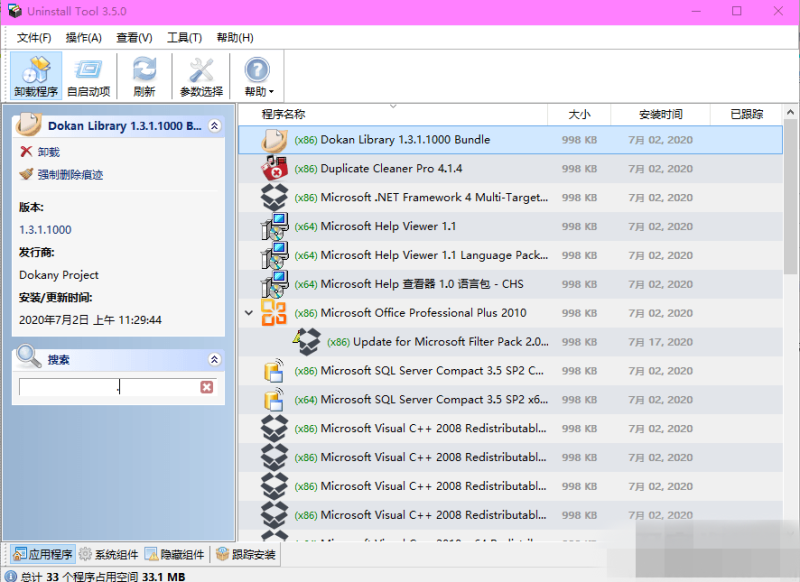Click the 帮助 (Help) question mark icon
The height and width of the screenshot is (582, 800).
pos(255,68)
